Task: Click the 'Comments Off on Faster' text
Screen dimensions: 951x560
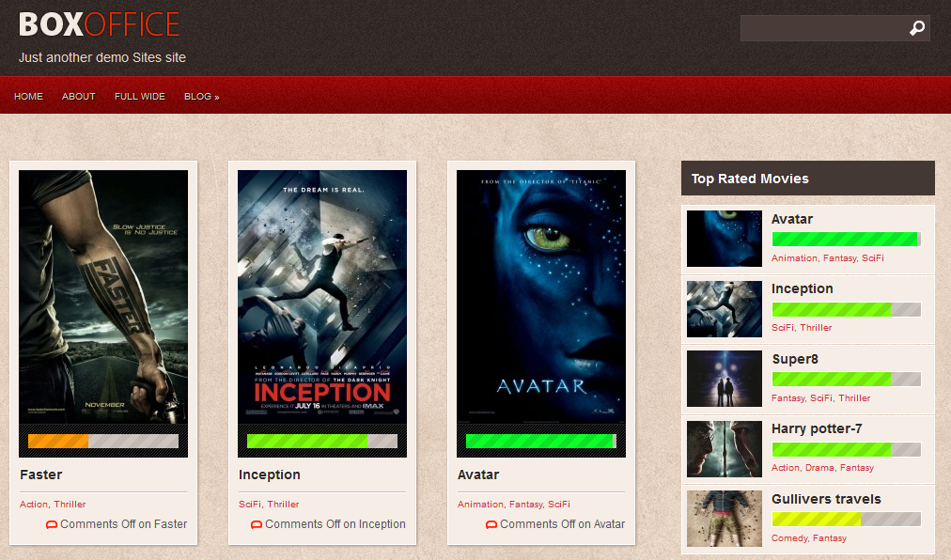Action: coord(123,524)
